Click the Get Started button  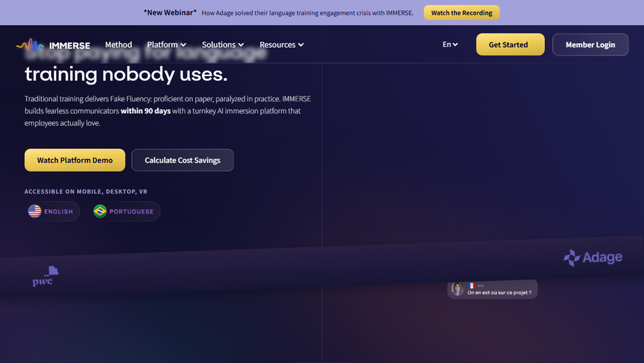click(510, 44)
